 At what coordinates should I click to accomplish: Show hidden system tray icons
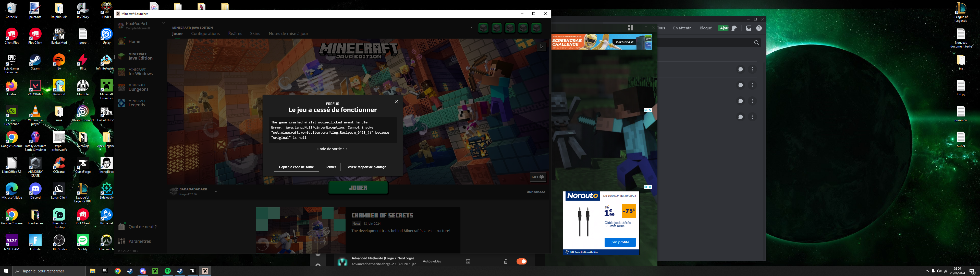(x=927, y=271)
